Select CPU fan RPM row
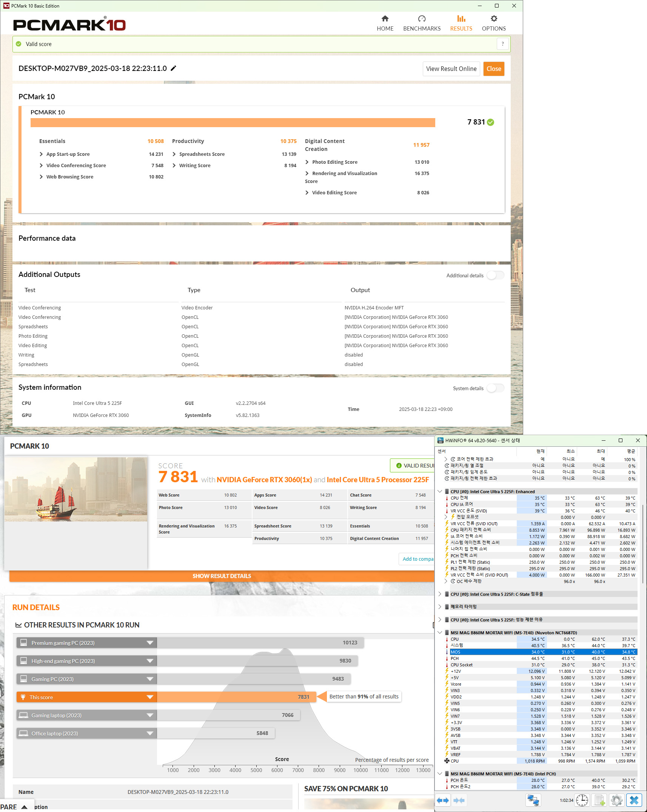The width and height of the screenshot is (647, 812). click(541, 761)
